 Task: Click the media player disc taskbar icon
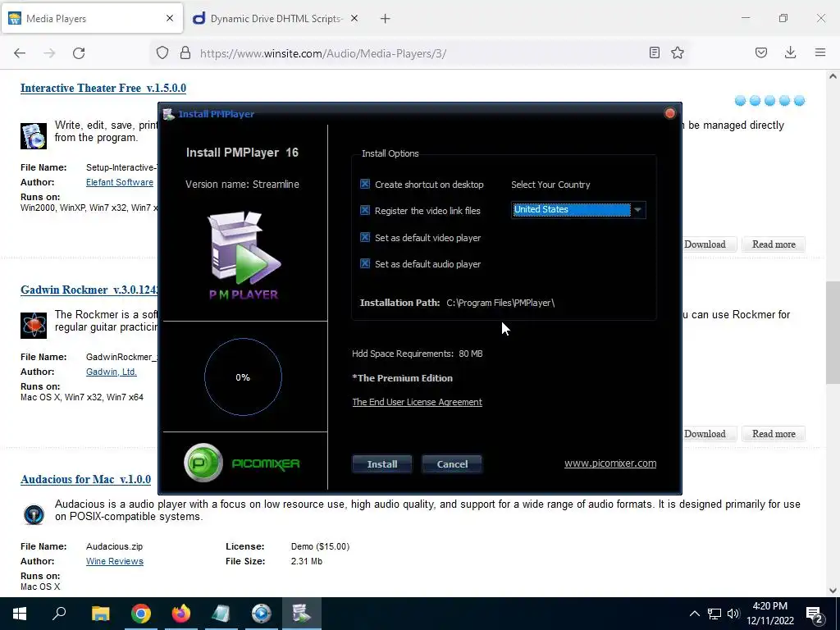tap(262, 614)
